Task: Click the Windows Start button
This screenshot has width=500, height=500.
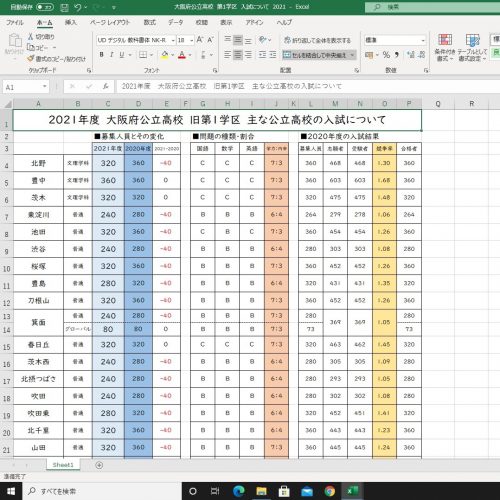Action: tap(11, 491)
